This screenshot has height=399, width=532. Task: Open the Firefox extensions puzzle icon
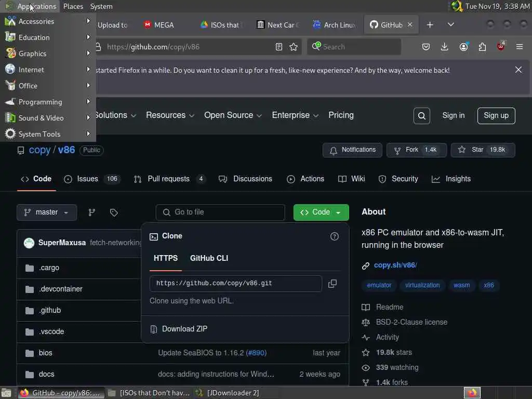click(482, 47)
